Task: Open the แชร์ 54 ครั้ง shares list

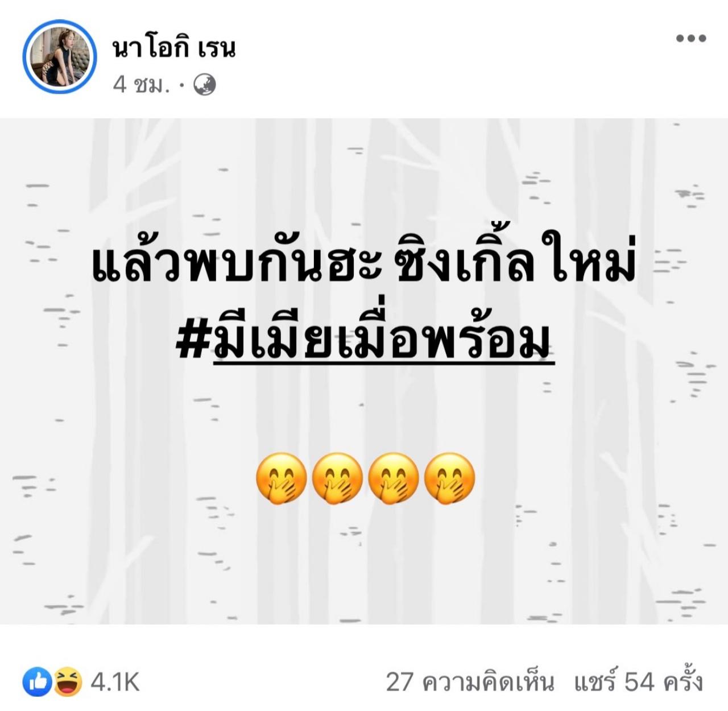Action: tap(639, 681)
